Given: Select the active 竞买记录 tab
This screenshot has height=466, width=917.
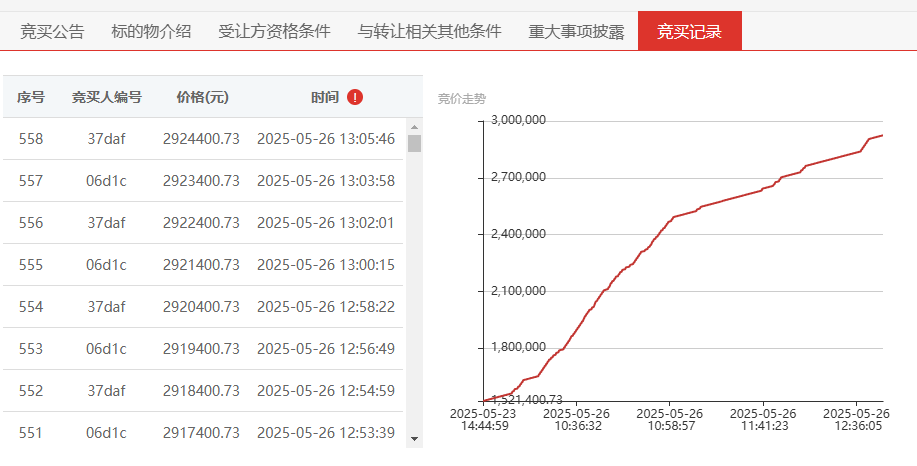Looking at the screenshot, I should pyautogui.click(x=690, y=31).
